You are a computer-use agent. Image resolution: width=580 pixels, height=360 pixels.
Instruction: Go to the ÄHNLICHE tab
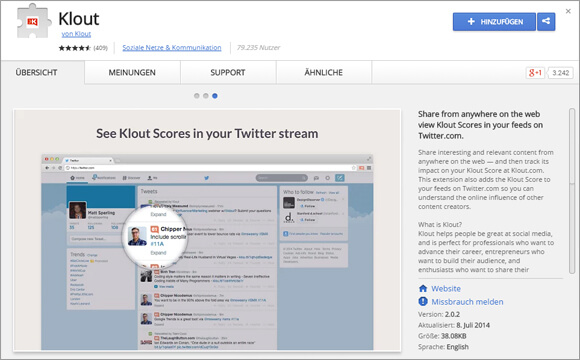tap(324, 73)
